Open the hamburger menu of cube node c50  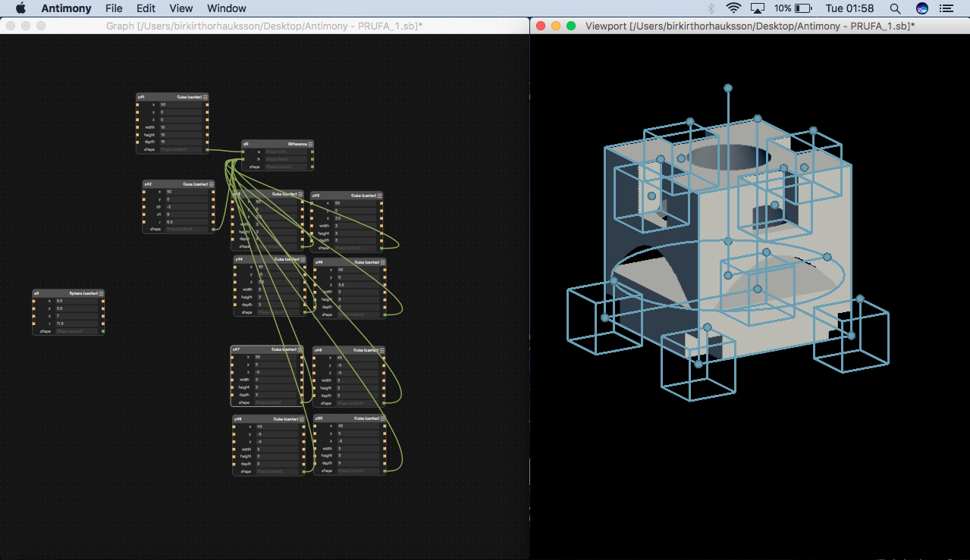pyautogui.click(x=382, y=418)
